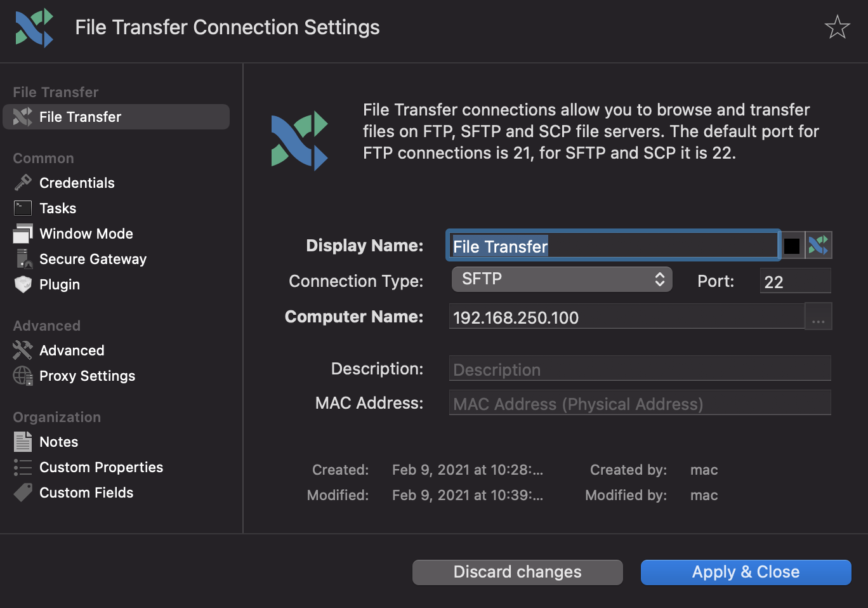Screen dimensions: 868x608
Task: Click the ellipsis next to Computer Name
Action: click(818, 316)
